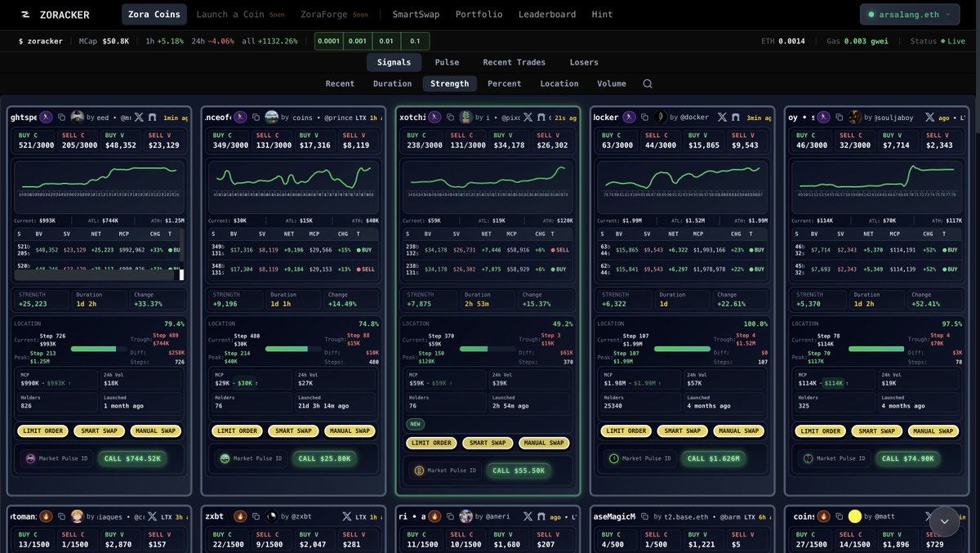Open SmartSwap in the top nav
The width and height of the screenshot is (980, 553).
tap(416, 14)
